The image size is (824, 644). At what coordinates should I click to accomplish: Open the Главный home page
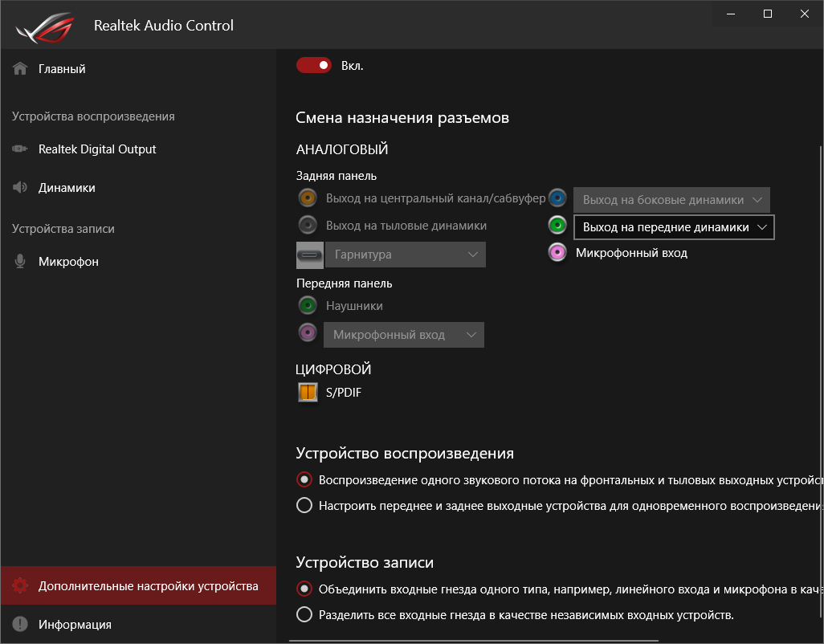[x=62, y=69]
